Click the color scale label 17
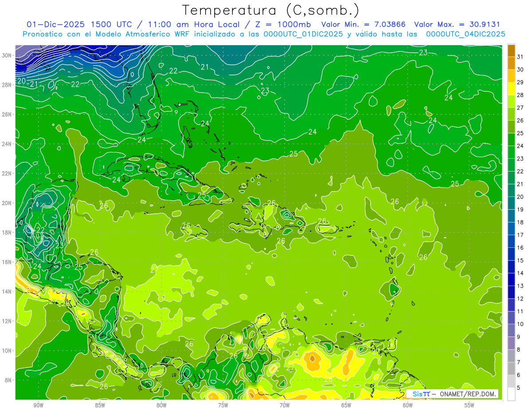532x411 pixels. pos(521,235)
